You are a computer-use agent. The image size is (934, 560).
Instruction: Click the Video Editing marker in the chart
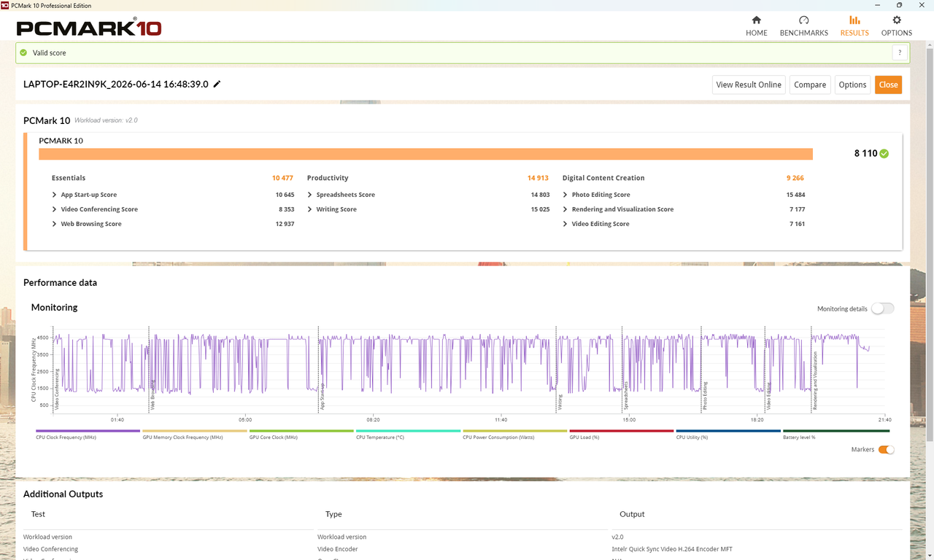click(768, 397)
